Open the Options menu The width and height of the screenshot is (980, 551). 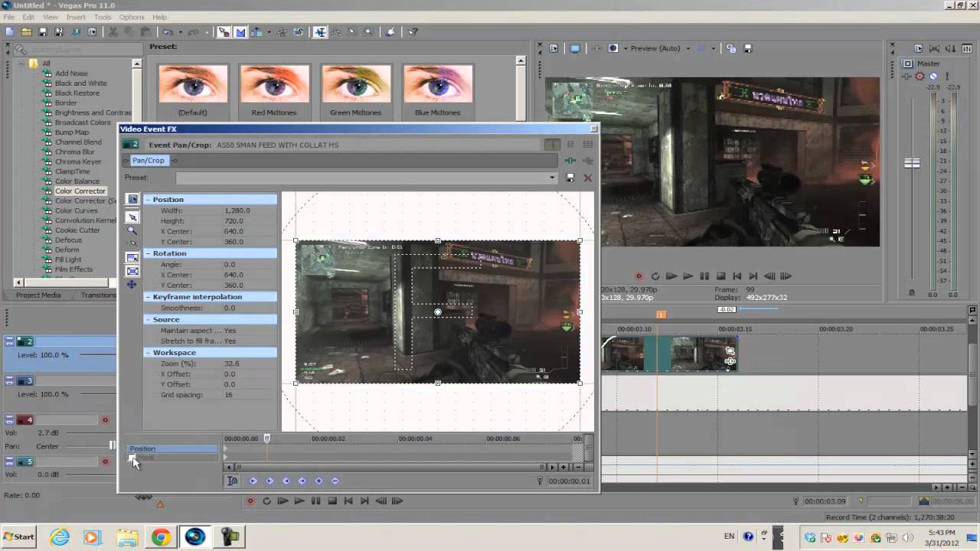132,17
